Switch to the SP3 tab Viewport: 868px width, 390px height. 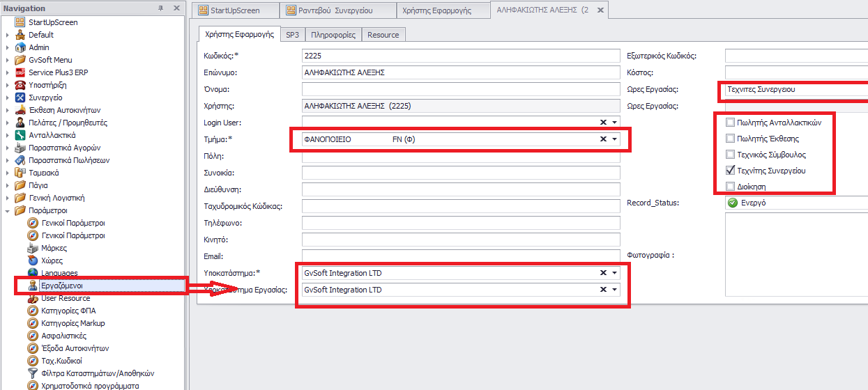(x=292, y=35)
